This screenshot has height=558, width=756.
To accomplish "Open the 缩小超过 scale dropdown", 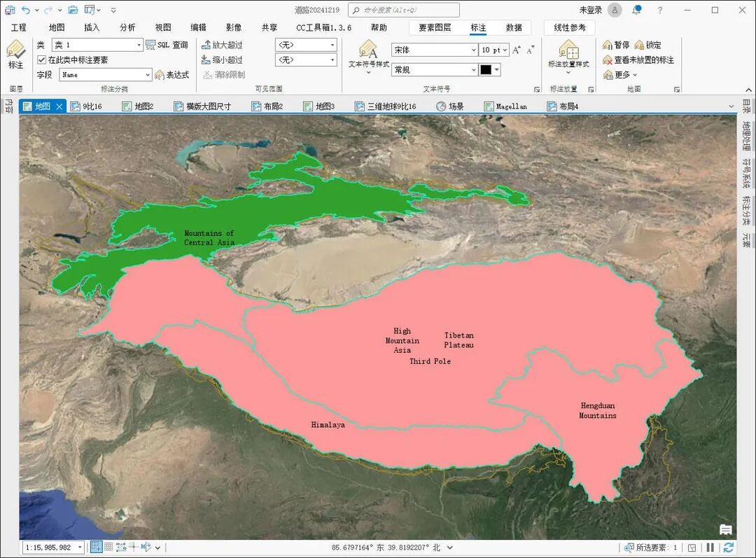I will (306, 60).
